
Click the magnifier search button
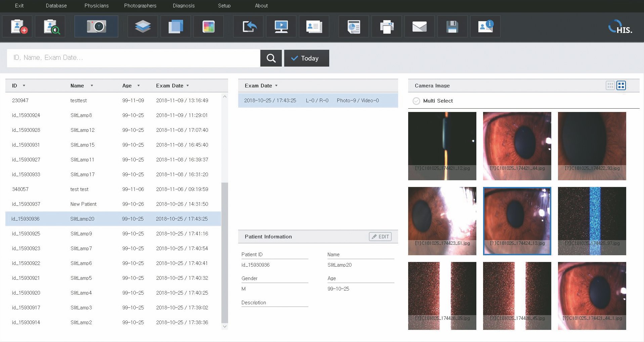coord(271,58)
